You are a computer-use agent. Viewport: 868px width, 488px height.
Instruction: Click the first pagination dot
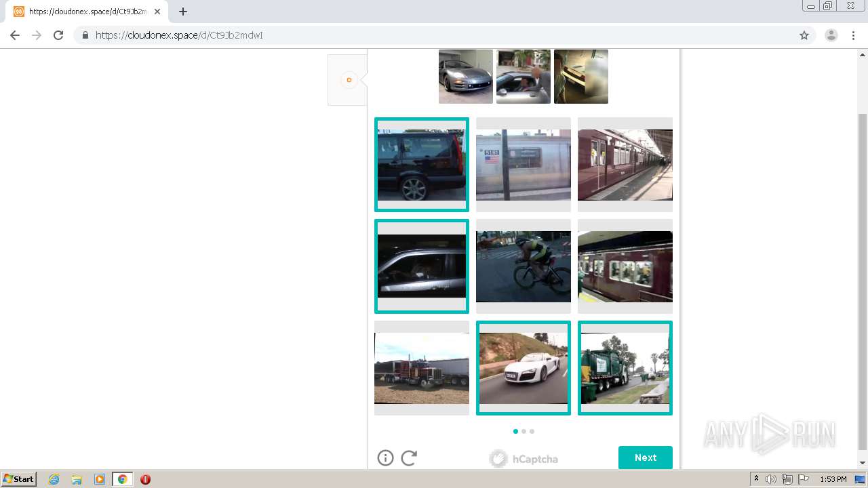pyautogui.click(x=515, y=431)
